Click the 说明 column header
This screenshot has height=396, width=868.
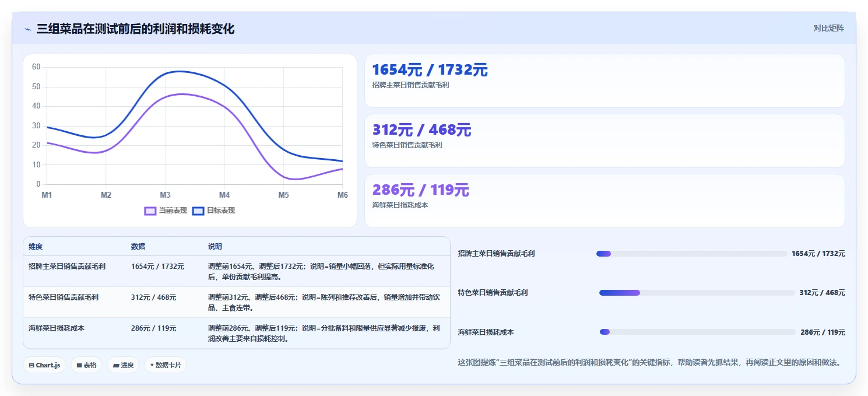[215, 247]
